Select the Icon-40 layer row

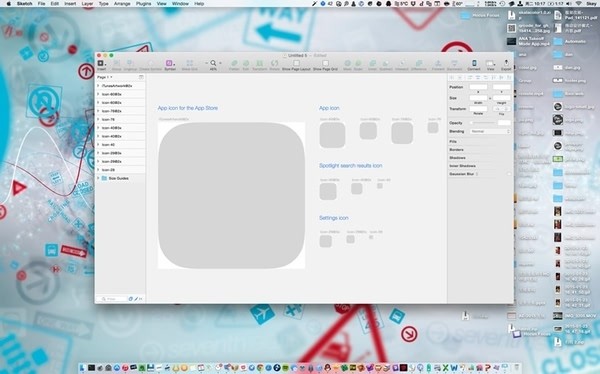click(120, 145)
